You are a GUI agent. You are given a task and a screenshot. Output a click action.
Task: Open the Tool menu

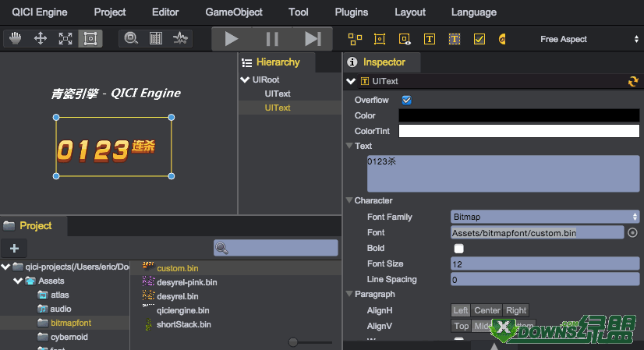tap(298, 12)
